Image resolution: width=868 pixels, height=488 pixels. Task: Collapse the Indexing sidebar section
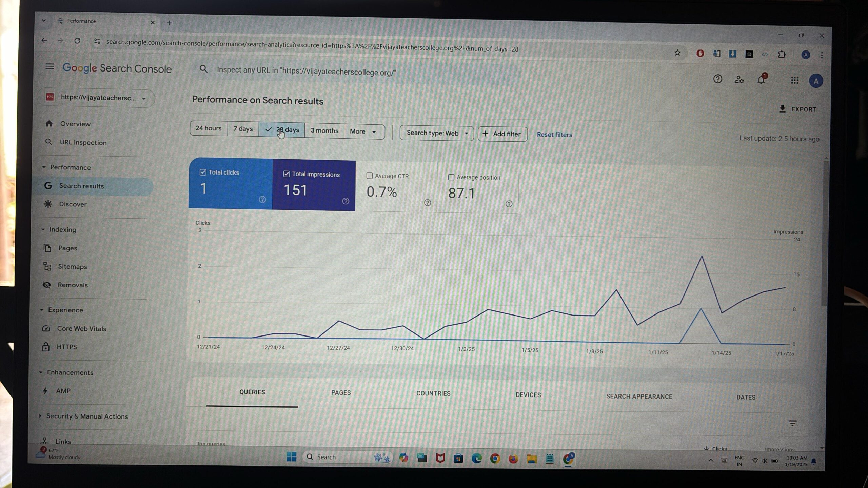click(x=43, y=229)
